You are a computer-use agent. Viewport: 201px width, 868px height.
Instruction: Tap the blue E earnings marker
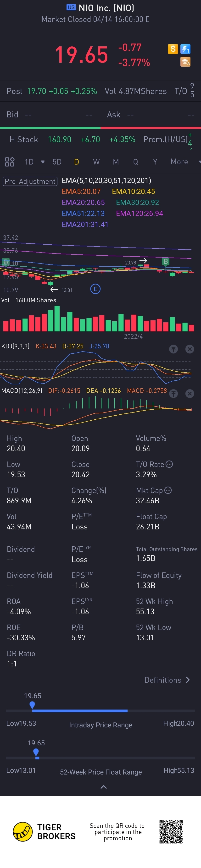coord(95,289)
